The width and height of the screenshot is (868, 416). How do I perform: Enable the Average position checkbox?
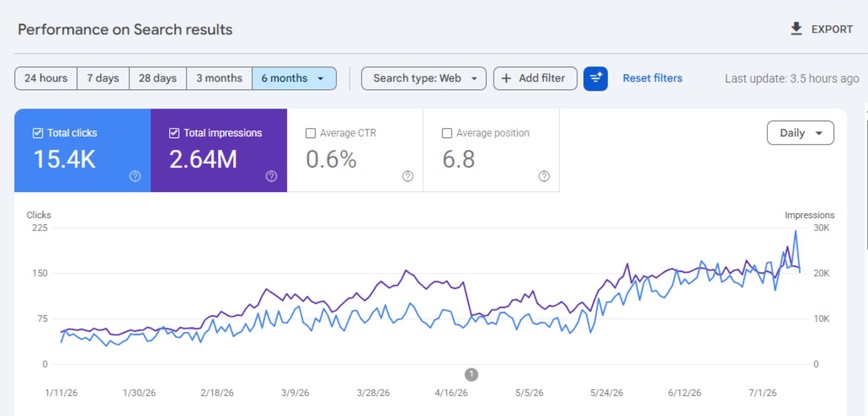tap(447, 133)
